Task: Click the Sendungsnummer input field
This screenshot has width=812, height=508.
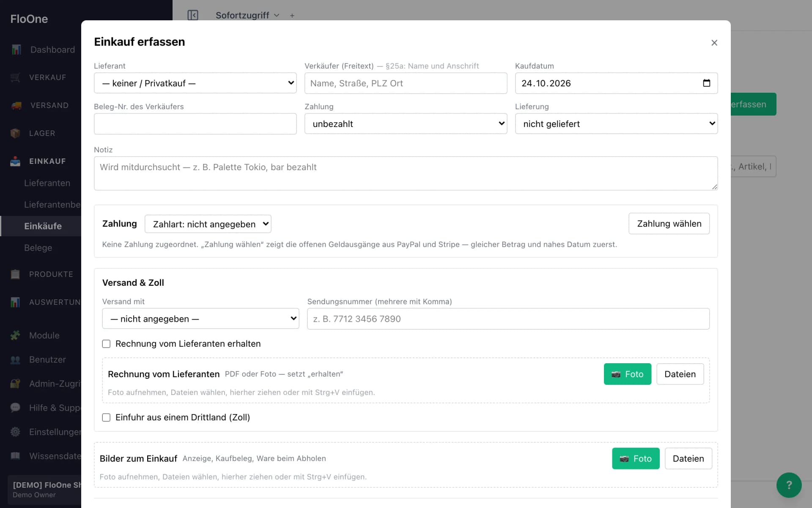Action: click(x=508, y=319)
